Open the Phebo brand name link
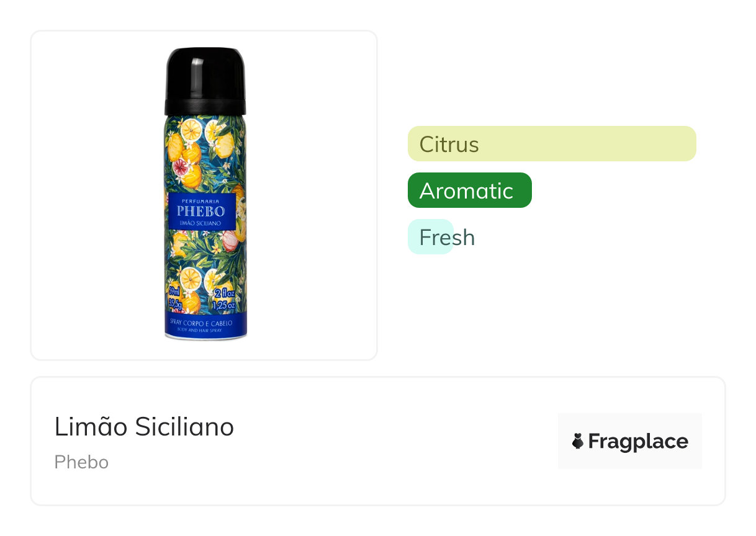The height and width of the screenshot is (536, 756). (81, 462)
